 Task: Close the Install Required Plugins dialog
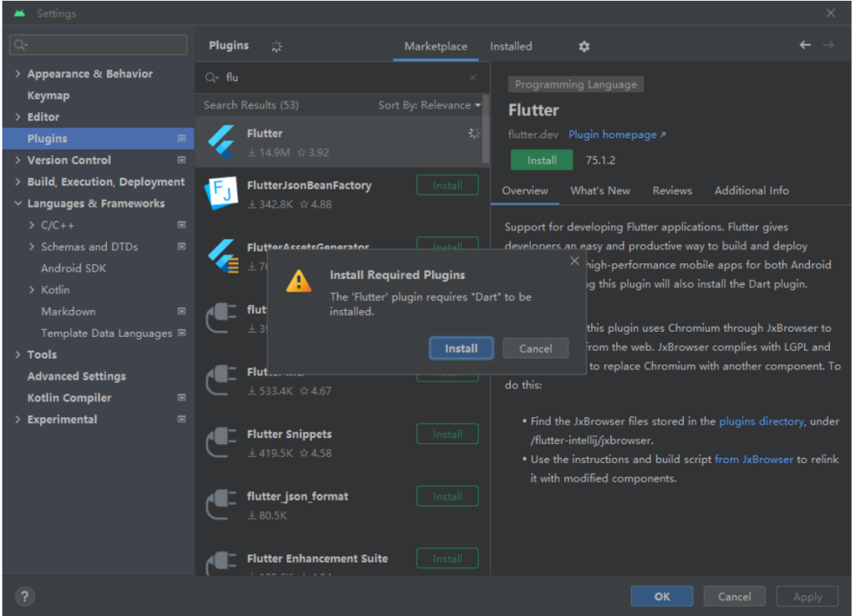coord(574,261)
